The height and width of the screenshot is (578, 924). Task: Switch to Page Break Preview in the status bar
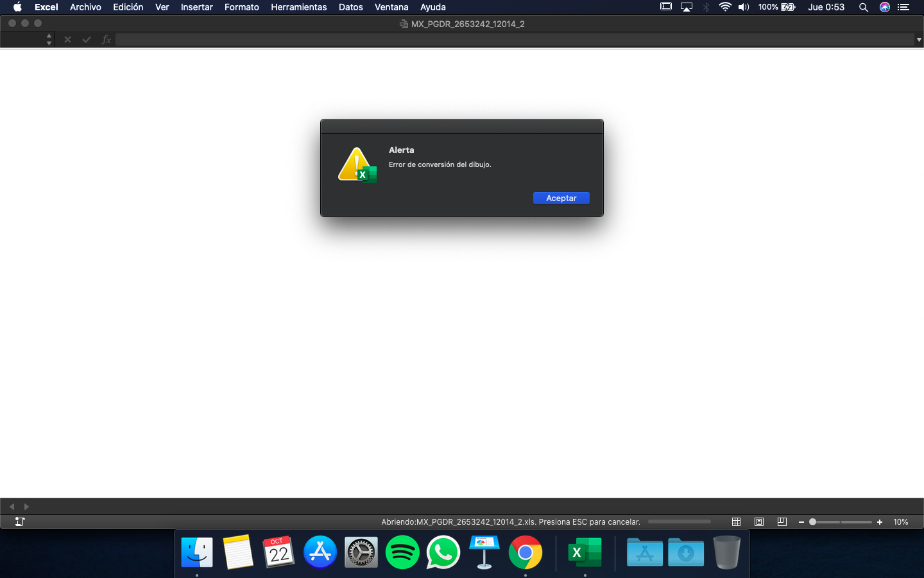782,522
